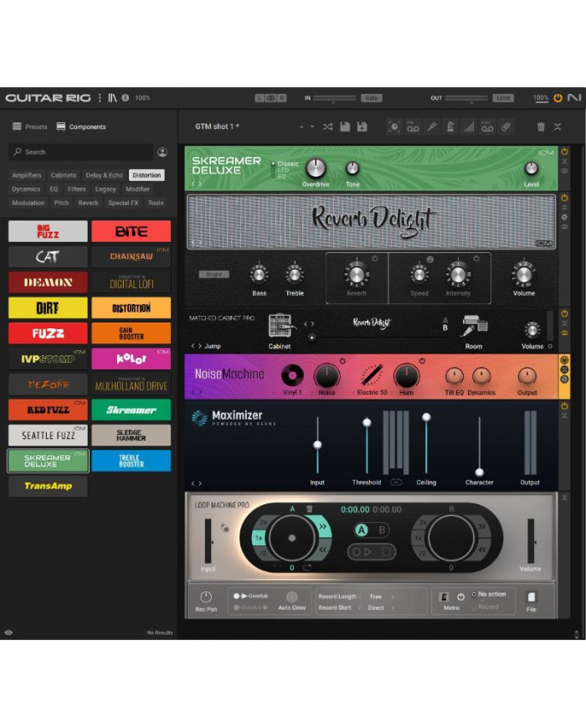Screen dimensions: 586x728
Task: Bypass Skreamer Deluxe with its power button
Action: pyautogui.click(x=564, y=152)
